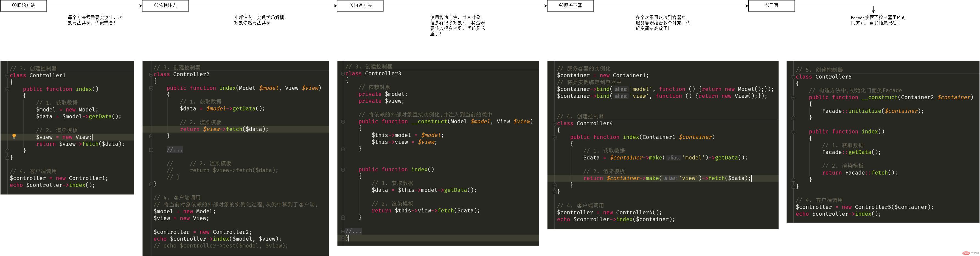Click echo $controller->index(); under Controller1

(x=52, y=185)
